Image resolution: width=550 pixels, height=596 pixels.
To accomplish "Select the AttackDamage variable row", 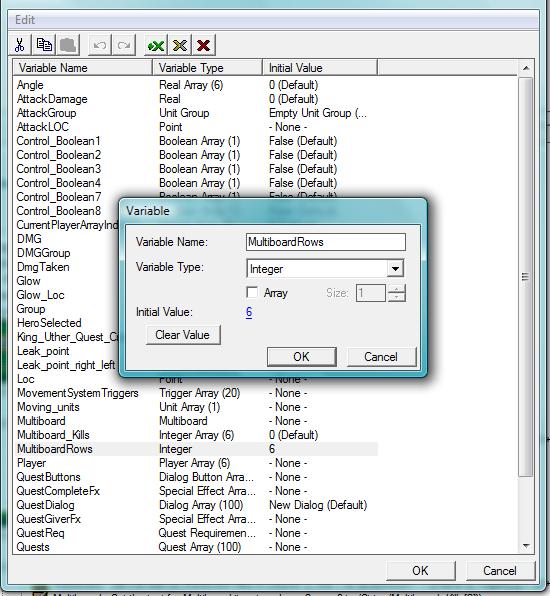I will [x=196, y=99].
